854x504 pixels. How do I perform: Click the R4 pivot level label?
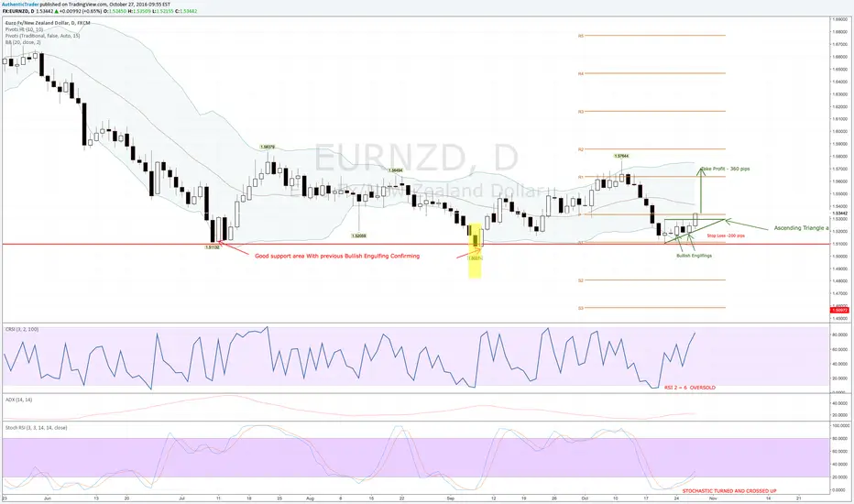tap(581, 73)
